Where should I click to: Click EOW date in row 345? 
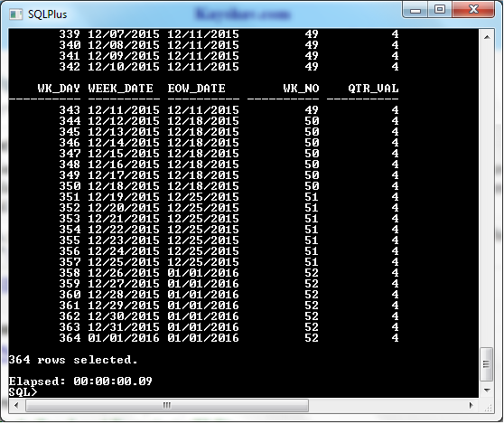tap(203, 132)
